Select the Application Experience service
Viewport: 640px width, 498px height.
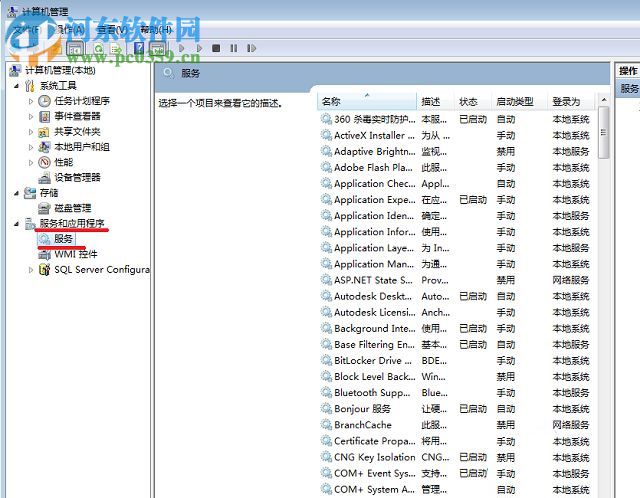point(456,200)
